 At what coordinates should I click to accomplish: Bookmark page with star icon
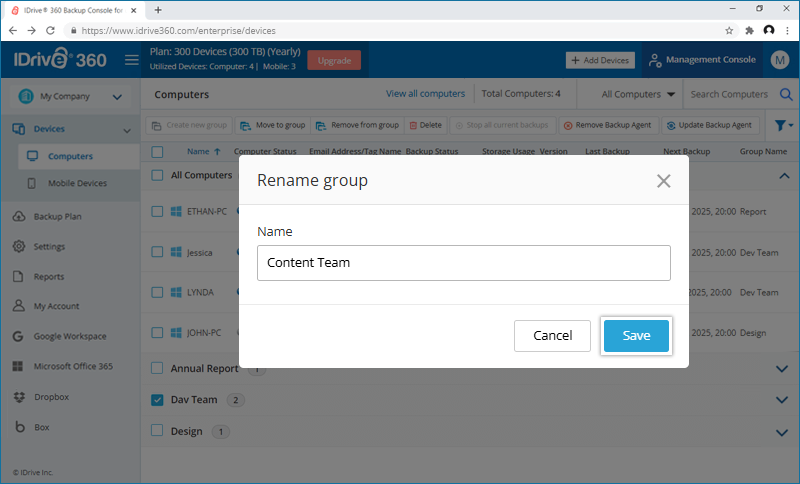729,31
